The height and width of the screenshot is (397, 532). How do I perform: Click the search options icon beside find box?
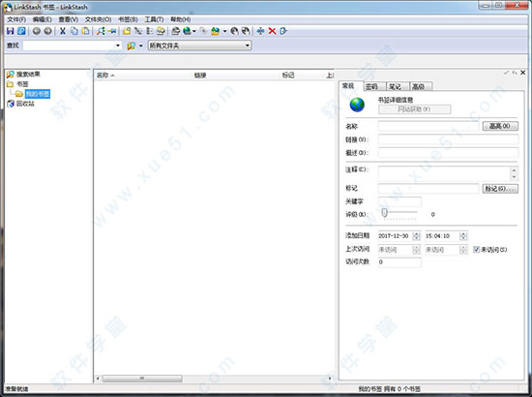(x=132, y=46)
